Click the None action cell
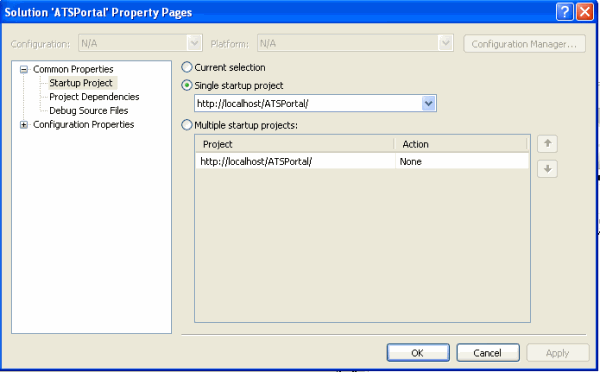This screenshot has height=372, width=600. point(462,162)
